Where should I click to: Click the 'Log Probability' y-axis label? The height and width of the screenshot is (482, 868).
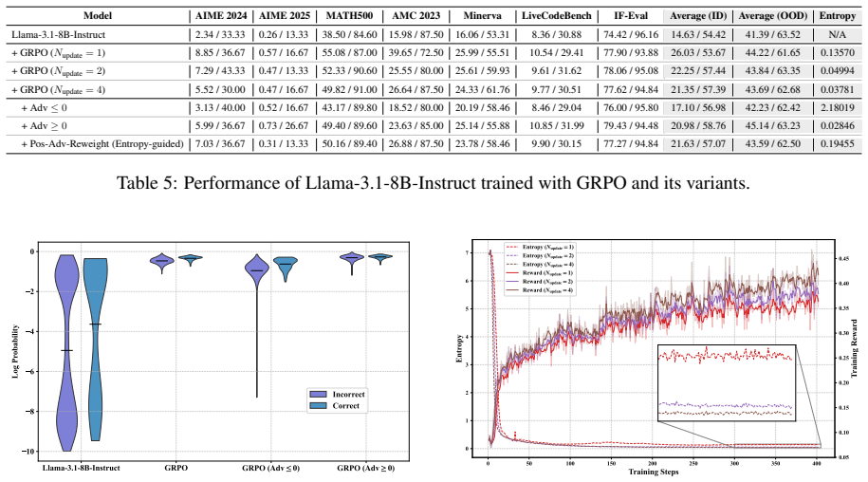point(15,351)
